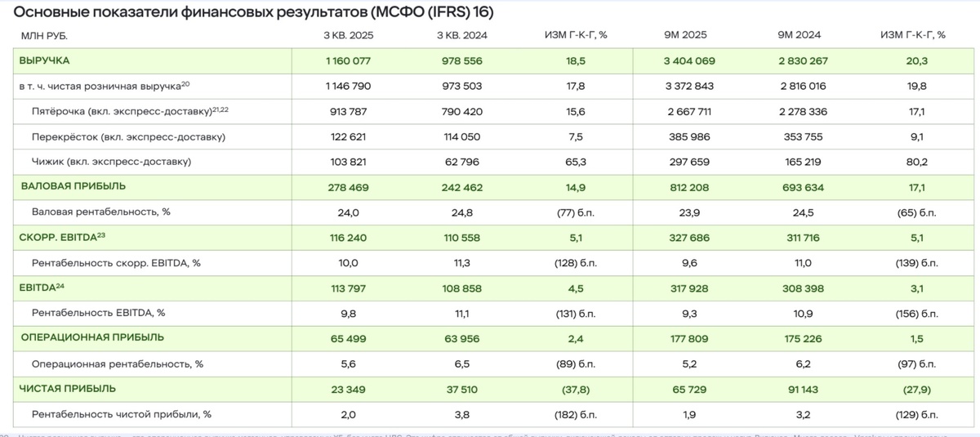The width and height of the screenshot is (980, 437).
Task: Click the 'ВЫРУЧКА' row label
Action: pyautogui.click(x=44, y=61)
